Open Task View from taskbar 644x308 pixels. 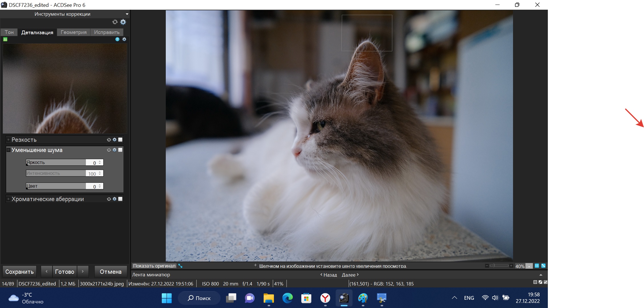coord(231,298)
